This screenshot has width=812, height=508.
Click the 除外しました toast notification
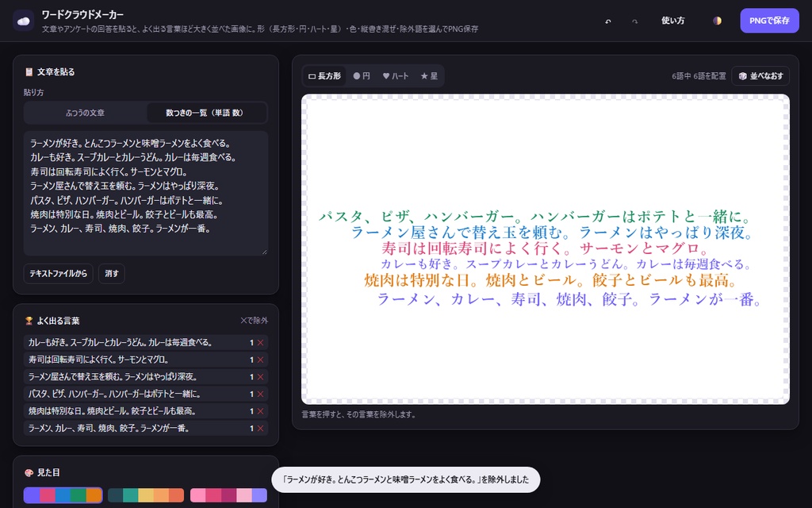[405, 479]
